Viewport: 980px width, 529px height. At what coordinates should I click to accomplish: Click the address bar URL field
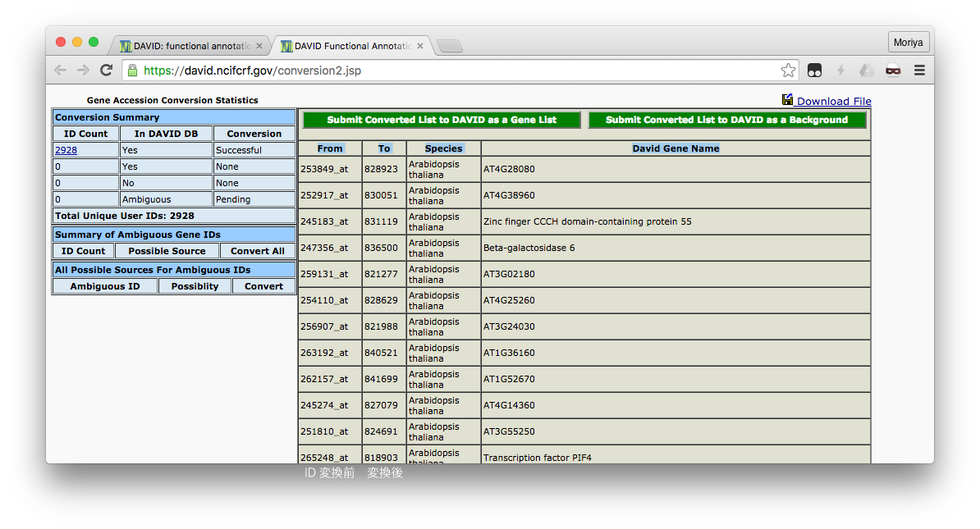point(460,71)
